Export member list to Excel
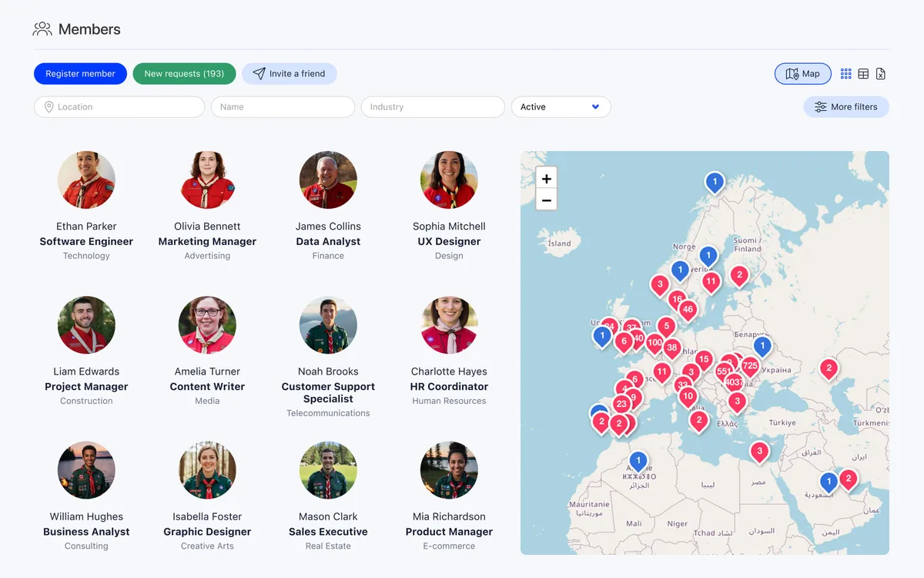 [880, 73]
